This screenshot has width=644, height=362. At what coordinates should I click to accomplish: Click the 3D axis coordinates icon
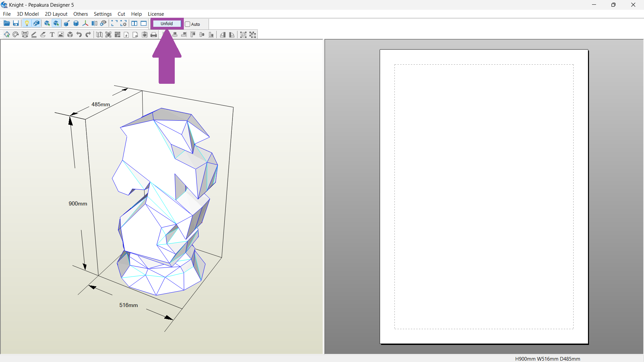pos(85,23)
